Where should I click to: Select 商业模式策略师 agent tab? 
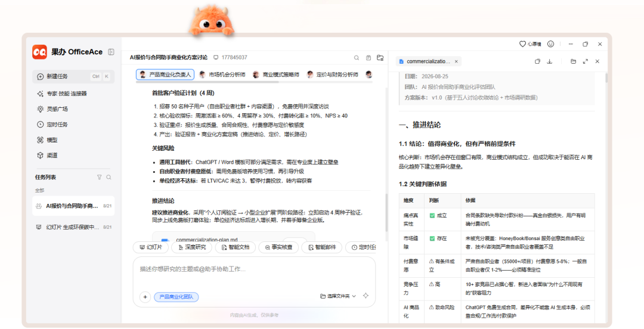click(276, 75)
